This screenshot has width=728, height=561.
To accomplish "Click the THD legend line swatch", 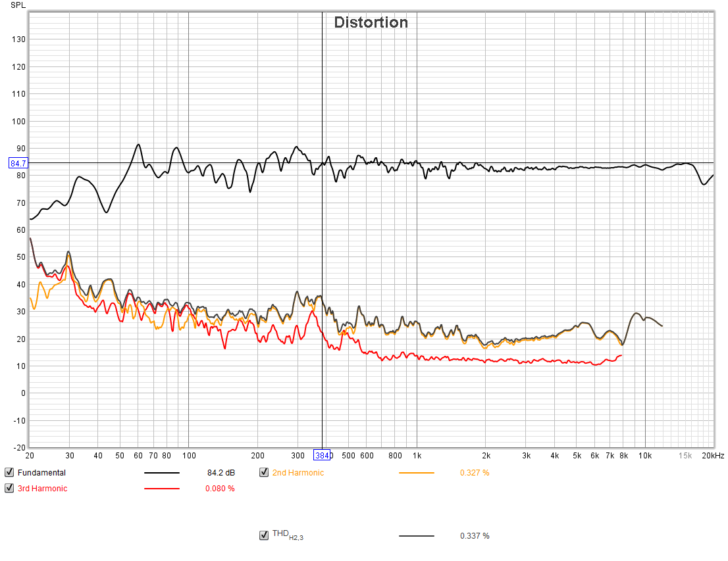I will 417,536.
